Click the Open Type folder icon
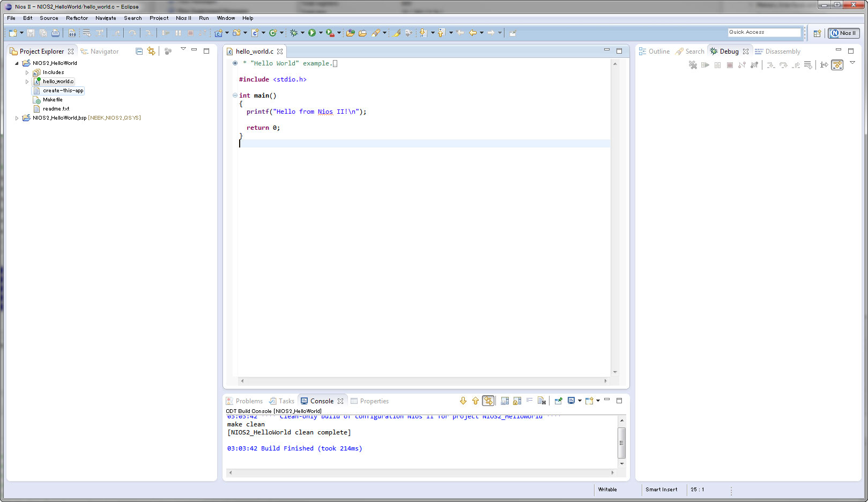The height and width of the screenshot is (502, 868). click(x=350, y=33)
